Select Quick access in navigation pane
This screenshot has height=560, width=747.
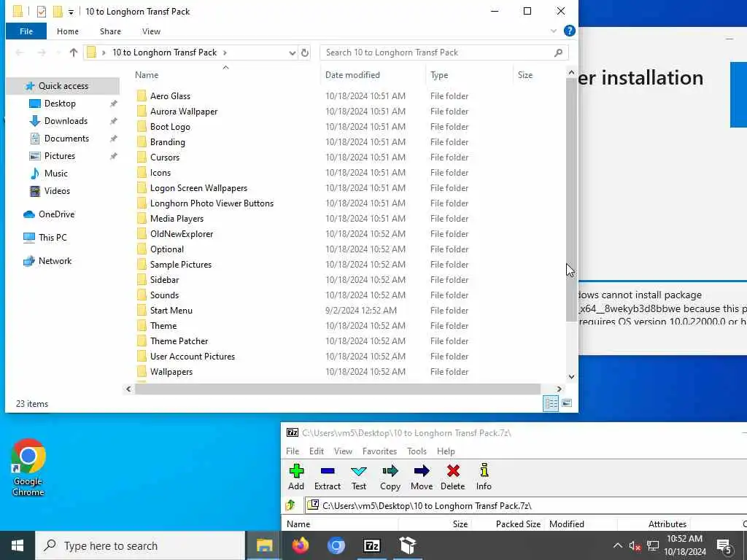pyautogui.click(x=63, y=86)
